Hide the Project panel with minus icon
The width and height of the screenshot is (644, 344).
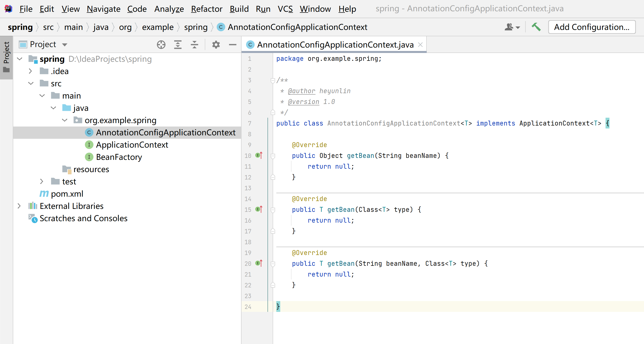[x=232, y=45]
